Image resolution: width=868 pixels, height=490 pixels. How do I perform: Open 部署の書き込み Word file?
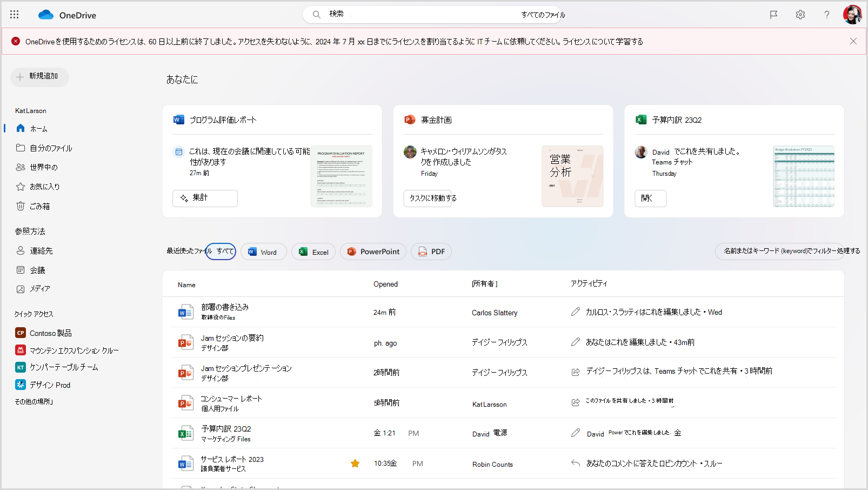click(225, 307)
